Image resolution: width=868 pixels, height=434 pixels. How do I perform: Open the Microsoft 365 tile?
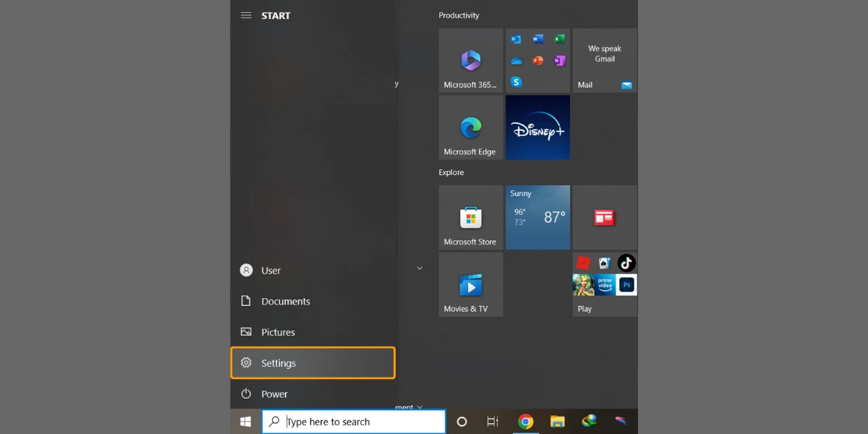(x=470, y=60)
